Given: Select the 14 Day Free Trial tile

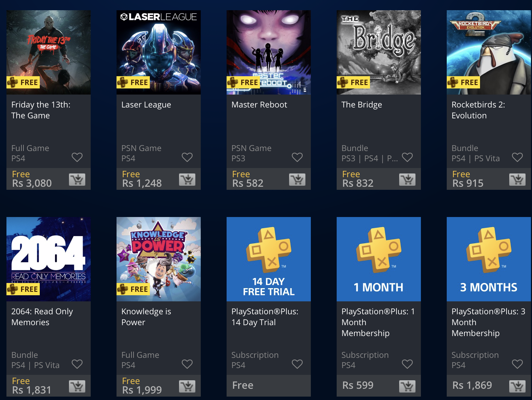Looking at the screenshot, I should (x=269, y=259).
